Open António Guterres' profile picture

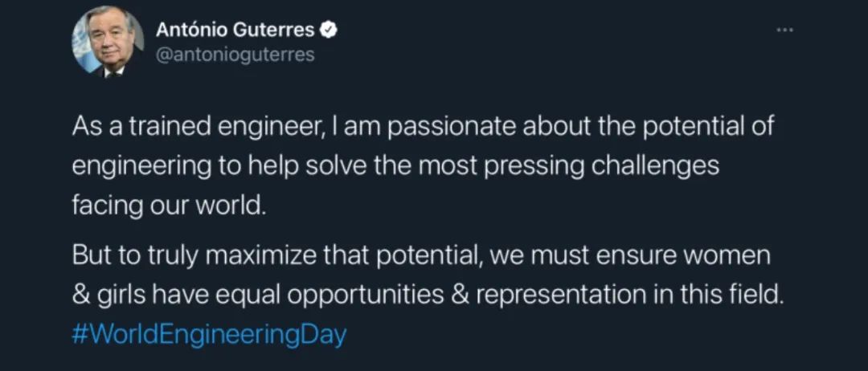[x=108, y=43]
